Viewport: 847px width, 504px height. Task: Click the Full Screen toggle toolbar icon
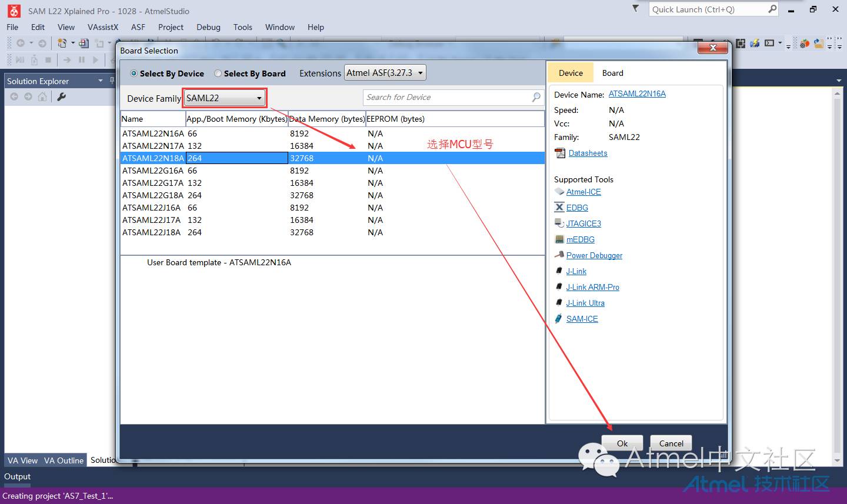point(740,43)
